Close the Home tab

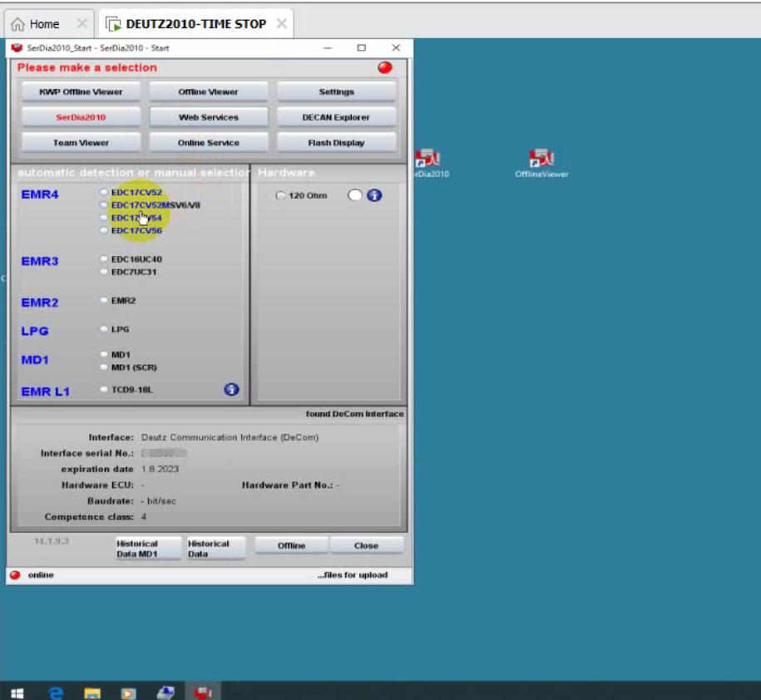point(82,23)
